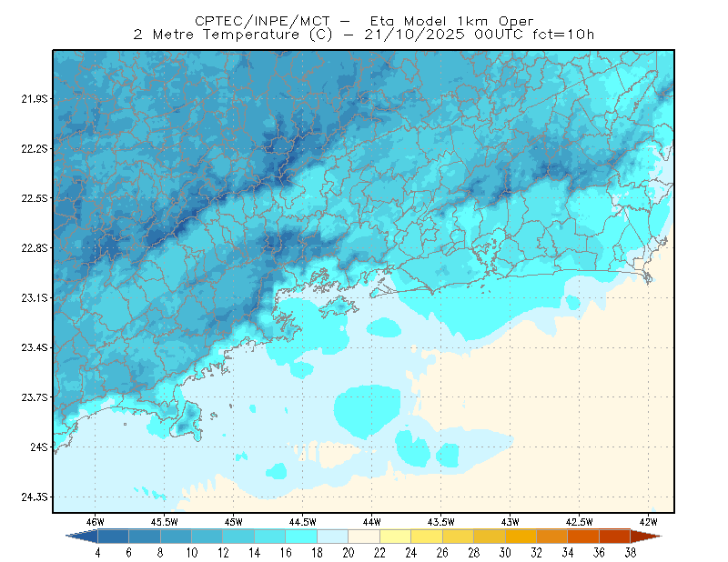Click the 23.1S latitude label
Screen dimensions: 728x562
34,297
